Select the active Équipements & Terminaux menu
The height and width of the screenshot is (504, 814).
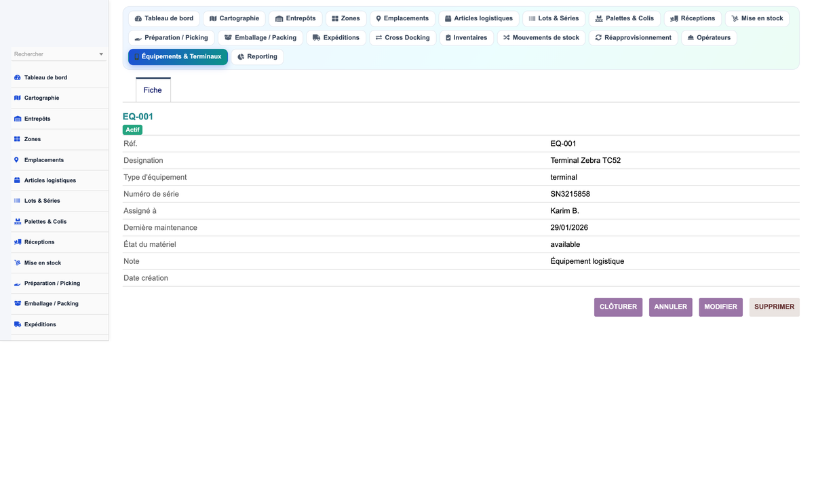pos(178,57)
